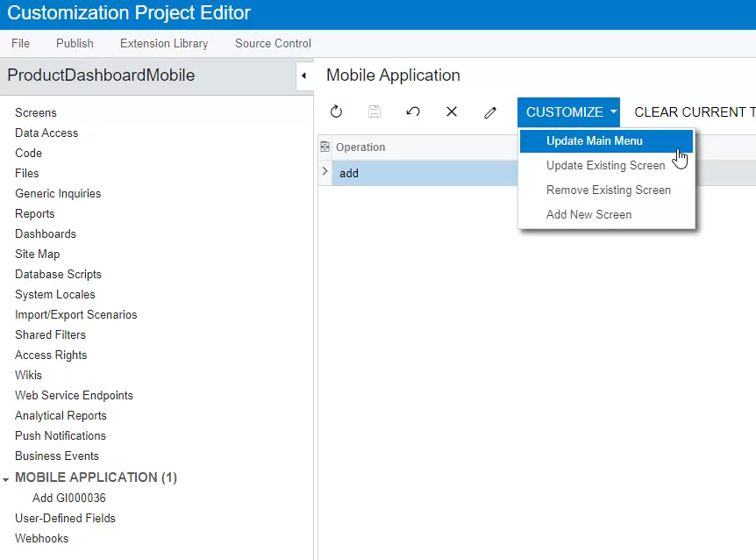Viewport: 756px width, 560px height.
Task: Click the Operation column header
Action: pyautogui.click(x=360, y=147)
